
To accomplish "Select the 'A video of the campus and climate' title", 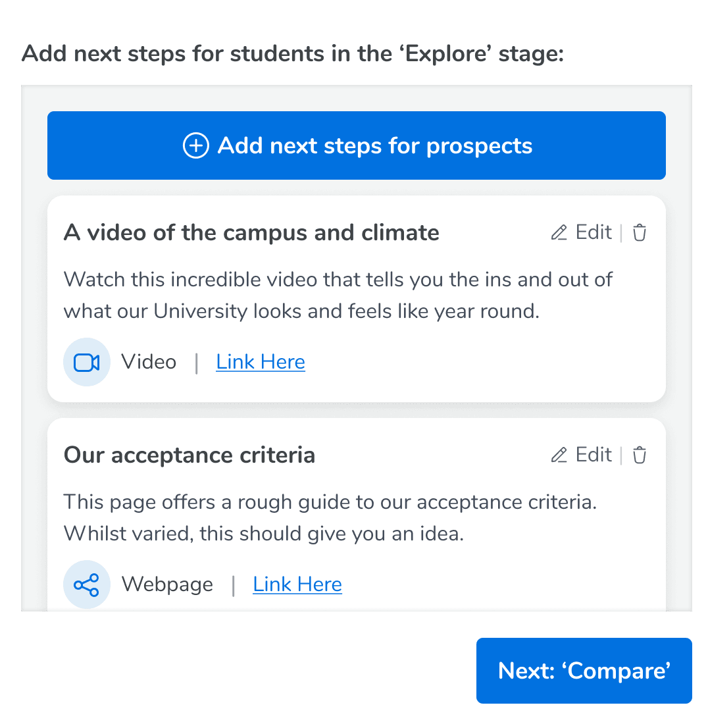I will (x=251, y=232).
